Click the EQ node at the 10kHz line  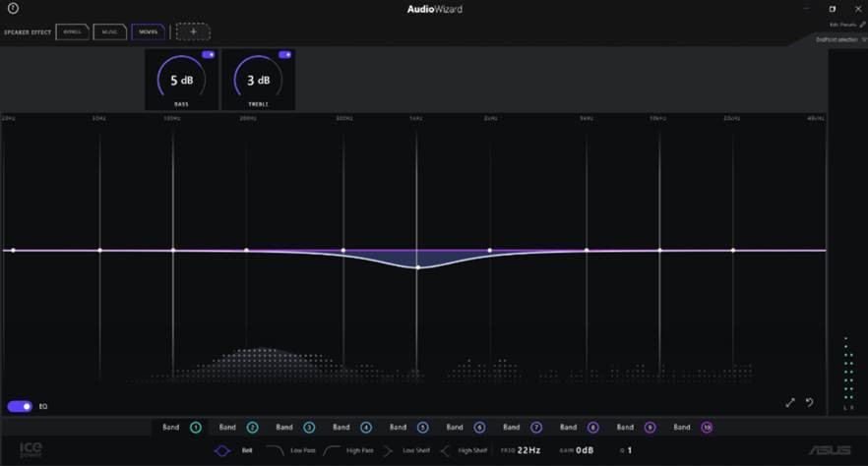(659, 251)
